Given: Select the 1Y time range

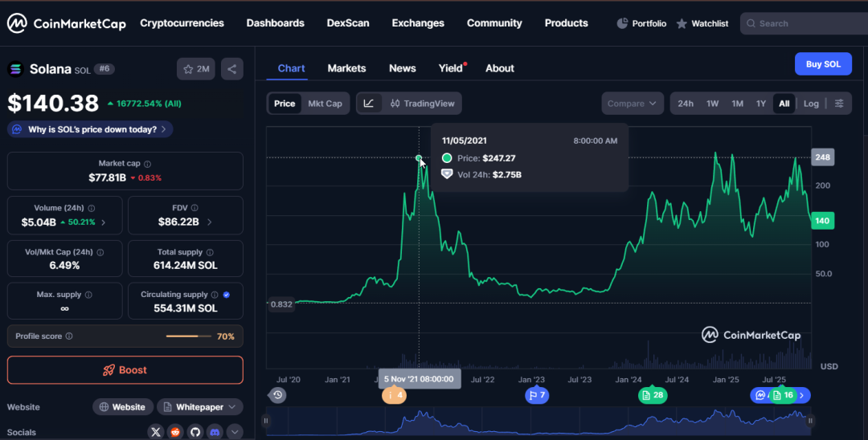Looking at the screenshot, I should pyautogui.click(x=760, y=104).
